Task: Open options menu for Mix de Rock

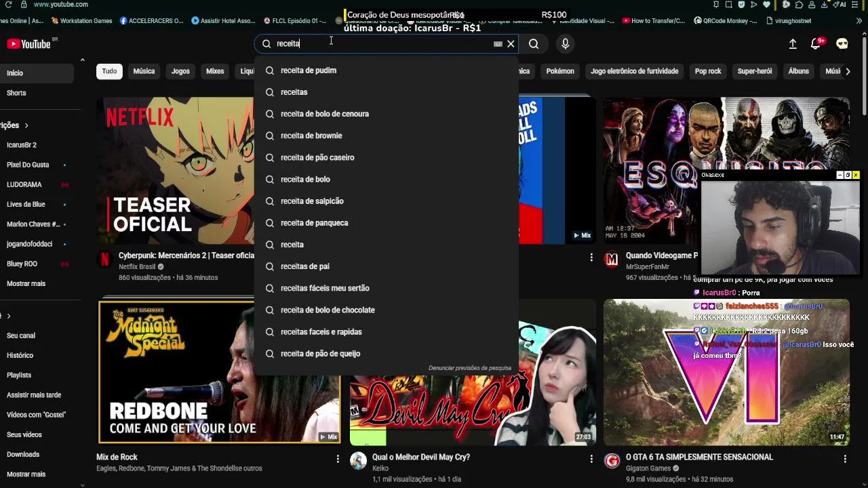Action: (x=338, y=459)
